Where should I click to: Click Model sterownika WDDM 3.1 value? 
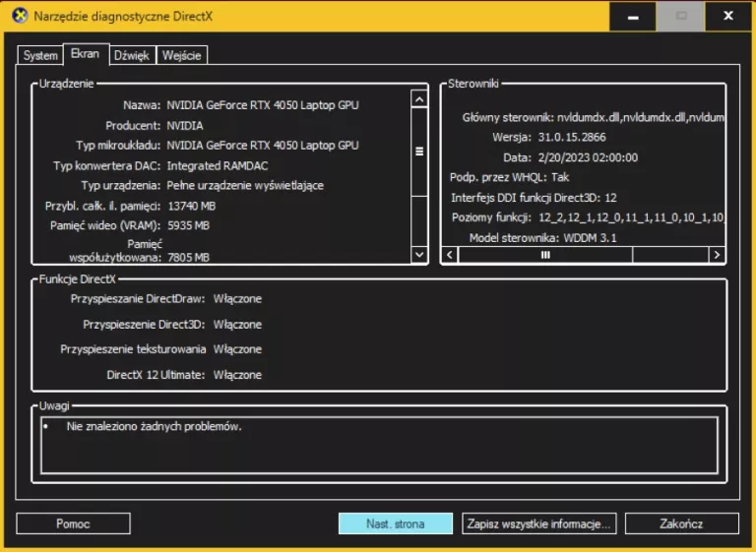click(591, 238)
